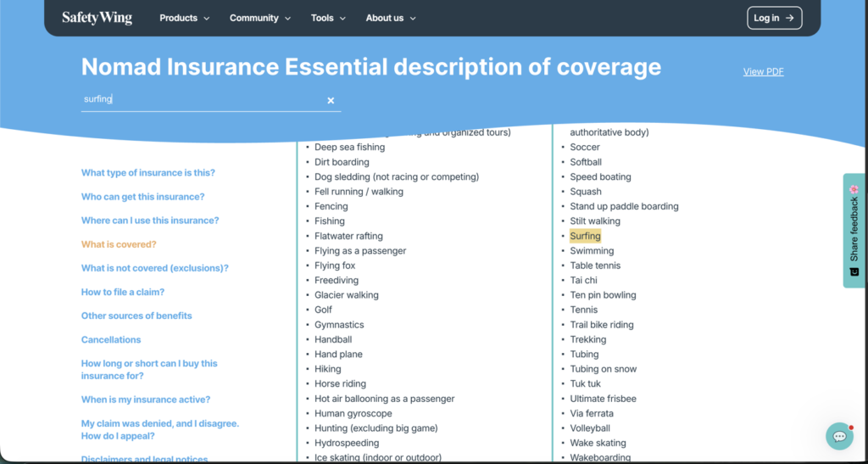Open the Cancellations section
Image resolution: width=868 pixels, height=464 pixels.
point(111,339)
